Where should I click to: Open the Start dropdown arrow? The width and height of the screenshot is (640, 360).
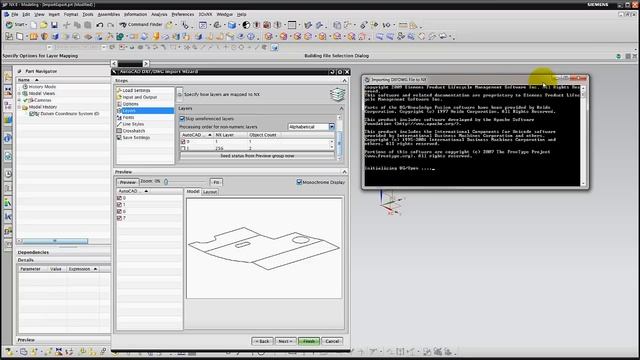(27, 25)
